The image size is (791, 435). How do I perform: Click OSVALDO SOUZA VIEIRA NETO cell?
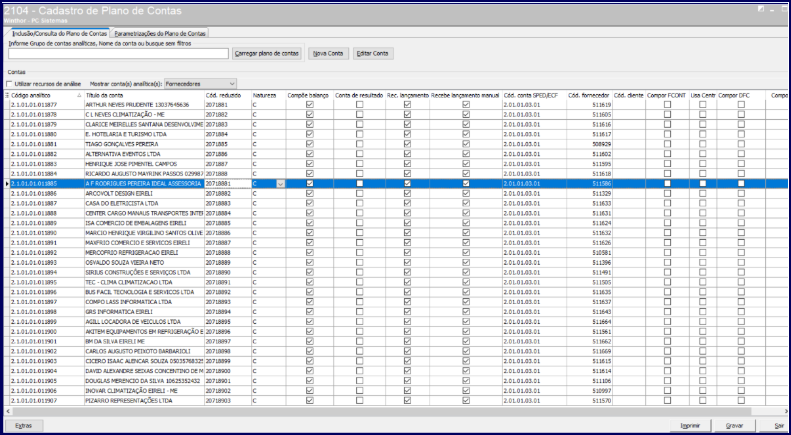[144, 262]
